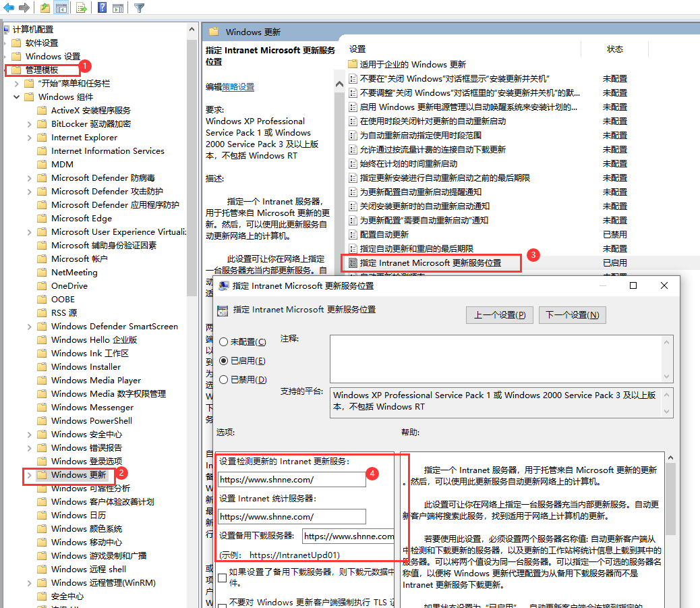Maximize the 指定 Intranet dialog window
The image size is (700, 608).
click(633, 285)
